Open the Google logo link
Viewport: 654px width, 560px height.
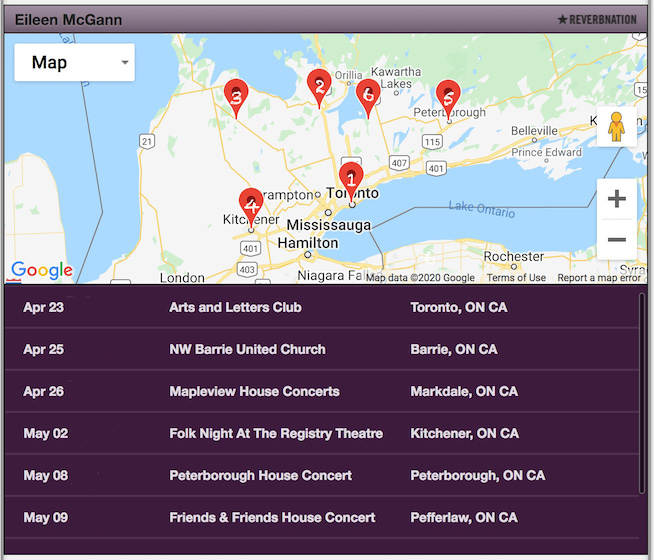pyautogui.click(x=41, y=270)
